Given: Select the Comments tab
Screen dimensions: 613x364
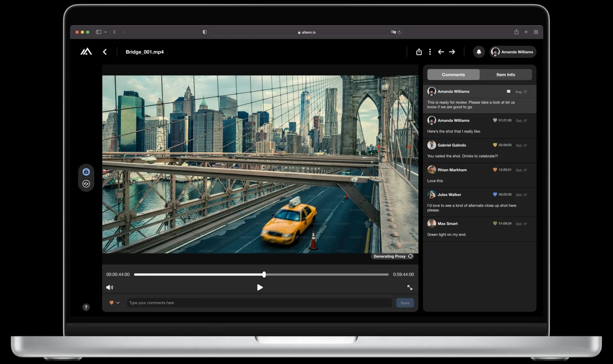Looking at the screenshot, I should coord(453,75).
